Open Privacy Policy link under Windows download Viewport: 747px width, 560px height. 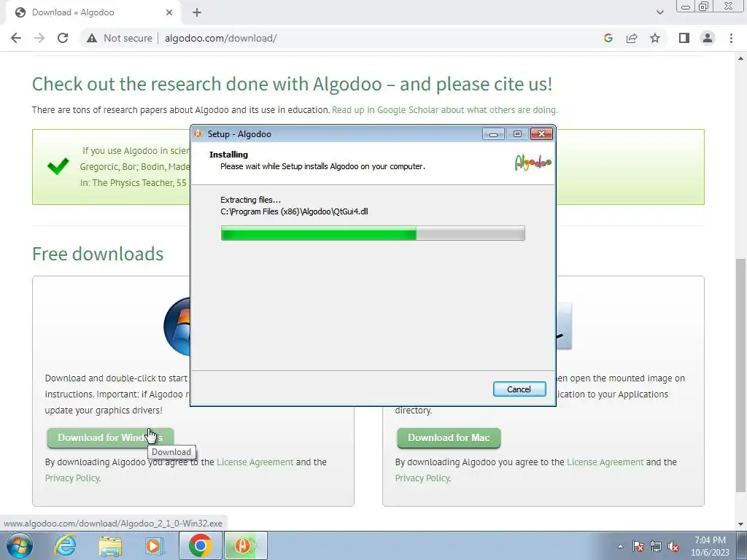pyautogui.click(x=72, y=478)
